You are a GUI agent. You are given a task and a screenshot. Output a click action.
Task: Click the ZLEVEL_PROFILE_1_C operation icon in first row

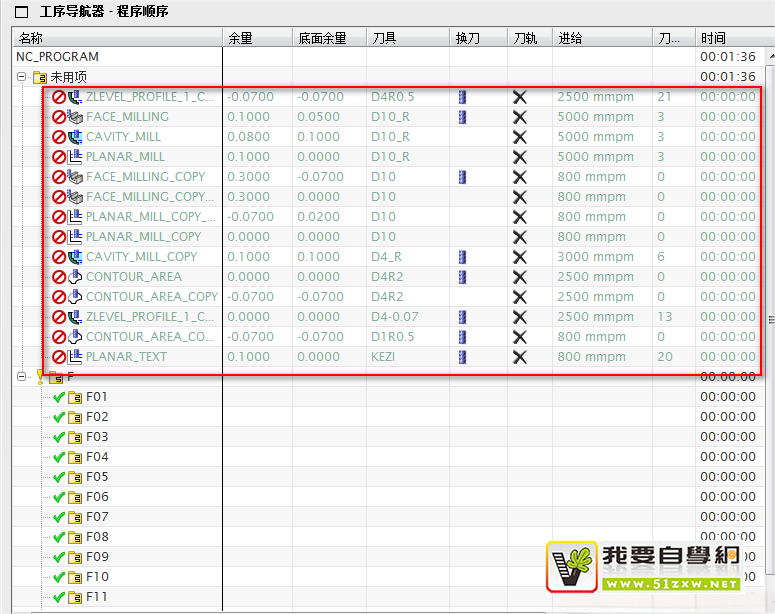(75, 97)
